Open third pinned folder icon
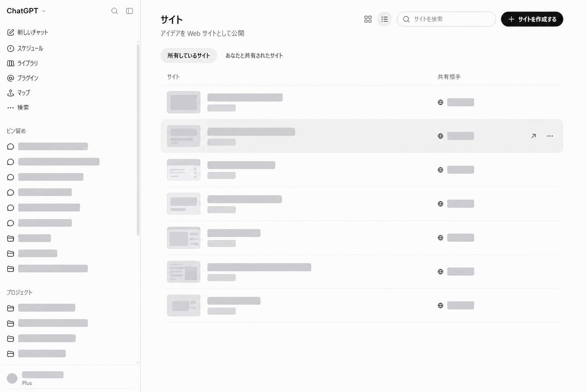Screen dimensions: 587x392 pyautogui.click(x=11, y=269)
